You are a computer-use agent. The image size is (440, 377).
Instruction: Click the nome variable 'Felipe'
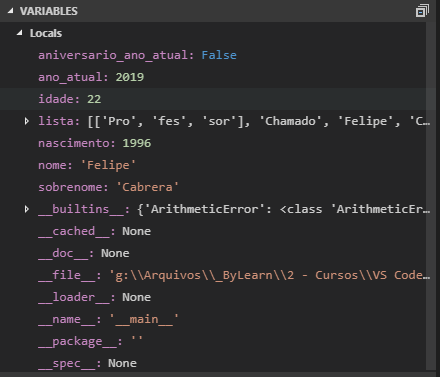[213, 165]
